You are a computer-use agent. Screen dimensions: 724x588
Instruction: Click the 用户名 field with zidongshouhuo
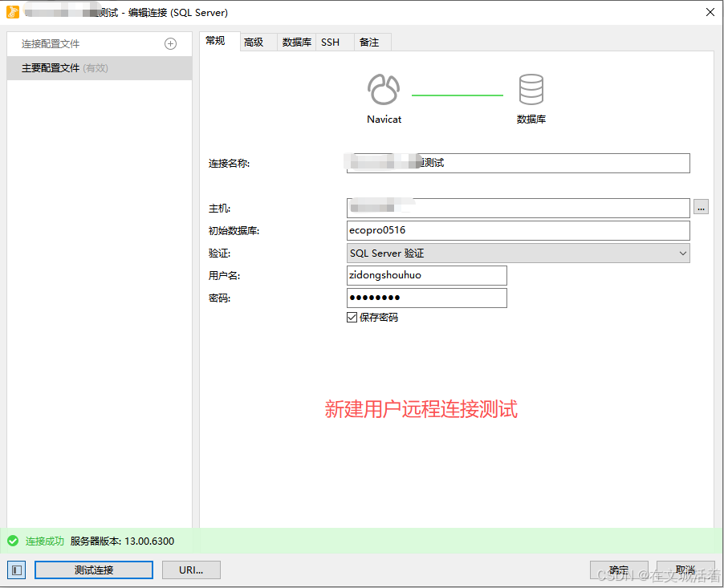[x=427, y=275]
